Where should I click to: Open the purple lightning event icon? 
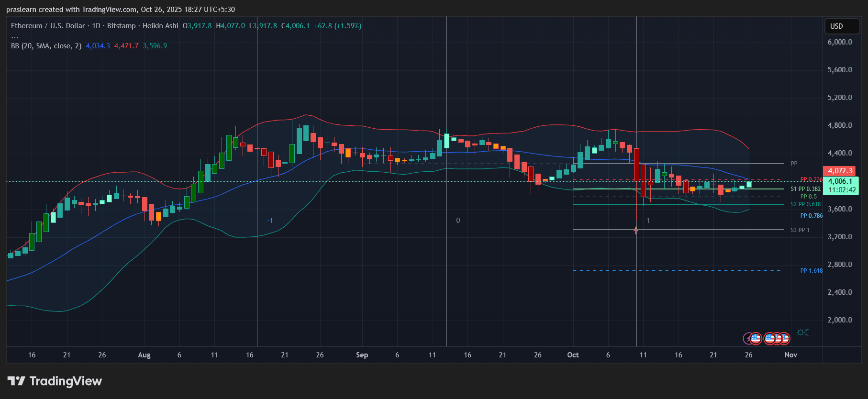pos(748,339)
